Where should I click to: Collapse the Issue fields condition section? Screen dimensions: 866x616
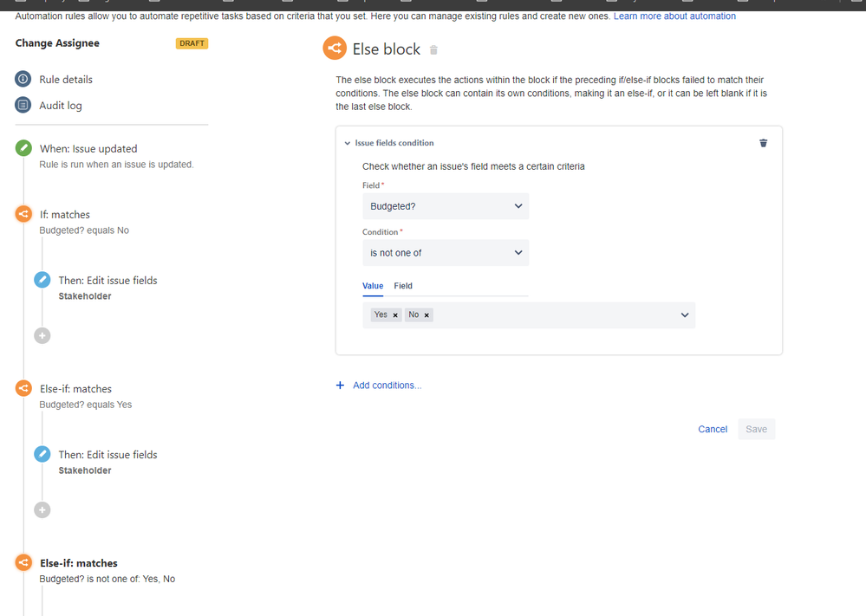(346, 143)
